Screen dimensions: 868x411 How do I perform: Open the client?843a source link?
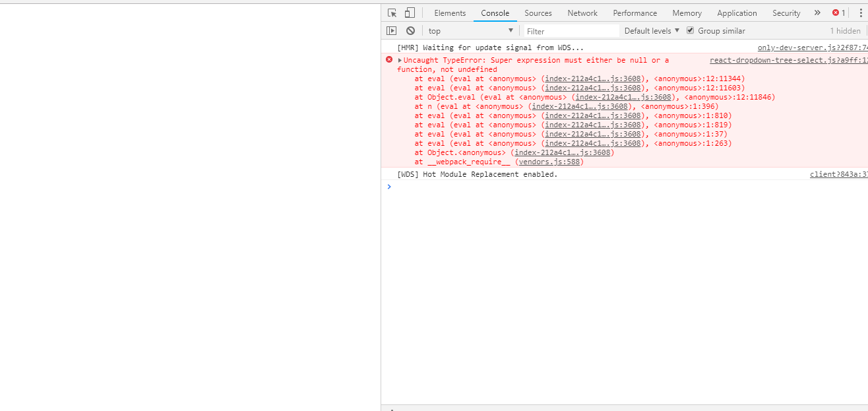(839, 174)
